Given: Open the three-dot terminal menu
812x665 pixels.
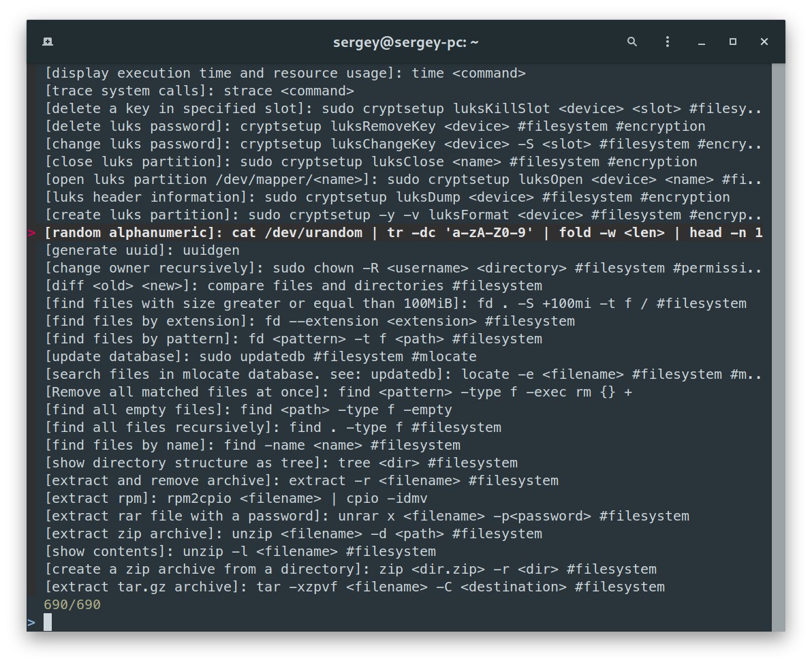Looking at the screenshot, I should [667, 42].
